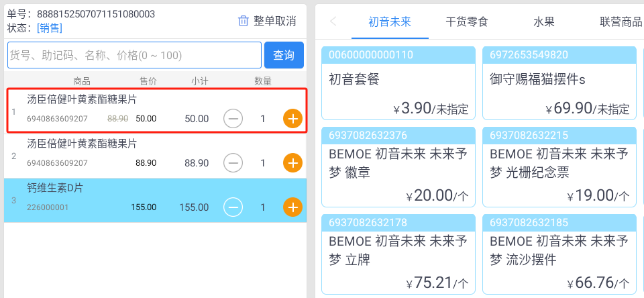Viewport: 644px width, 298px height.
Task: Click the trash icon beside 整单取消
Action: click(244, 21)
